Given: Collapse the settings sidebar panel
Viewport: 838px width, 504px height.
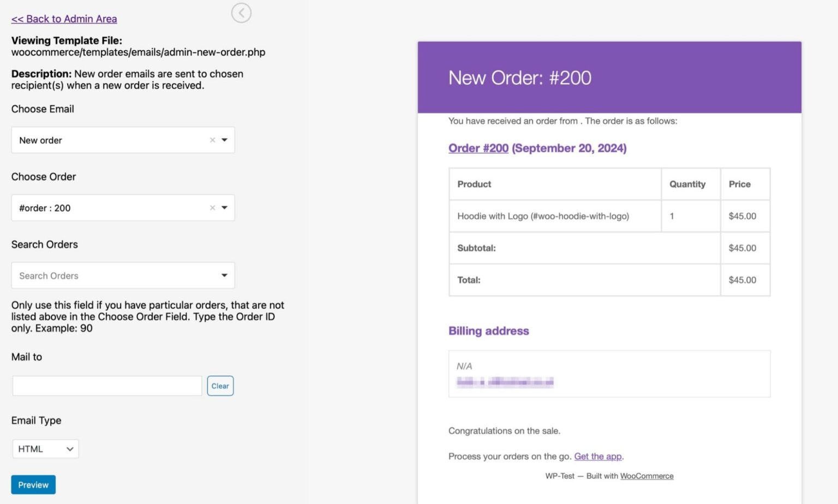Looking at the screenshot, I should coord(241,13).
